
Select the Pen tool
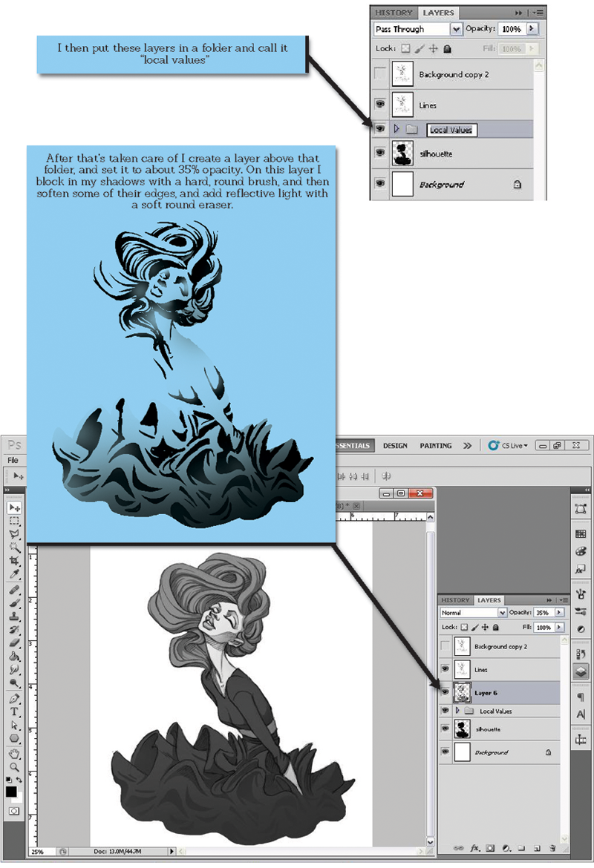click(x=14, y=699)
